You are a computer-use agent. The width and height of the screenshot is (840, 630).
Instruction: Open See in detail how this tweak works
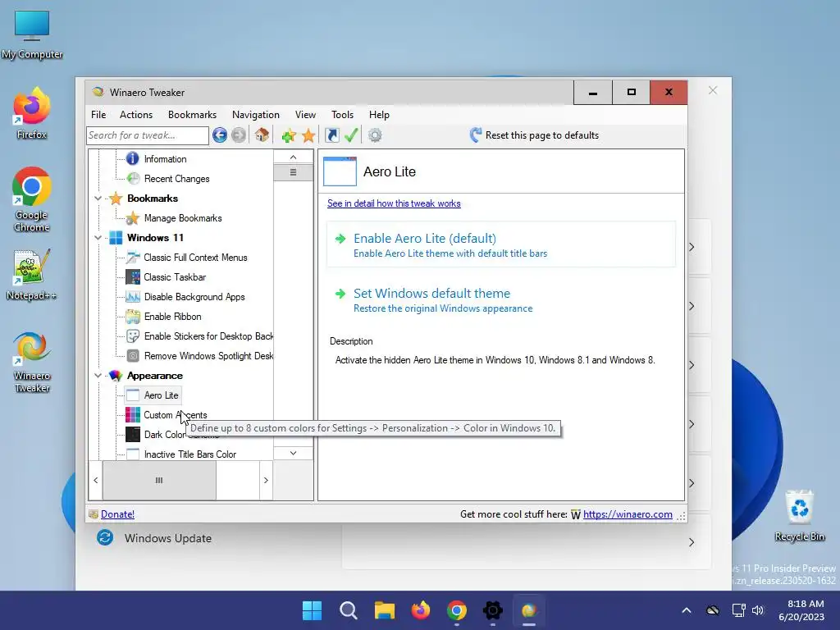click(394, 203)
